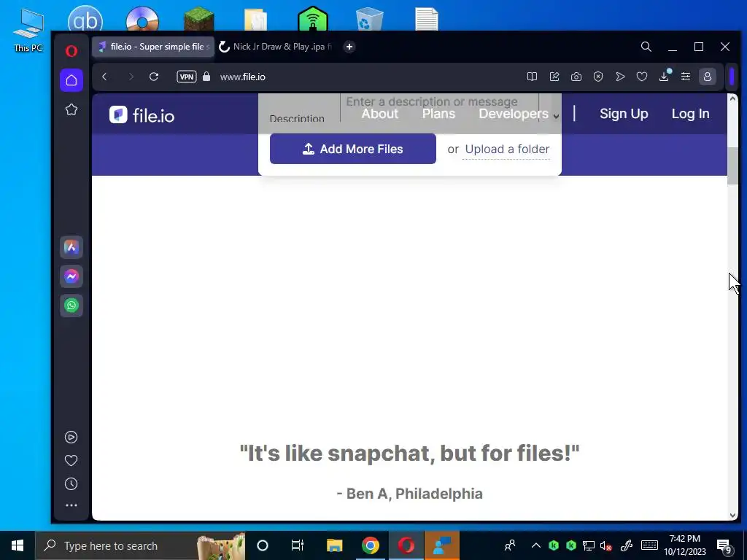Viewport: 747px width, 560px height.
Task: Click the www.file.io address field
Action: [x=242, y=77]
